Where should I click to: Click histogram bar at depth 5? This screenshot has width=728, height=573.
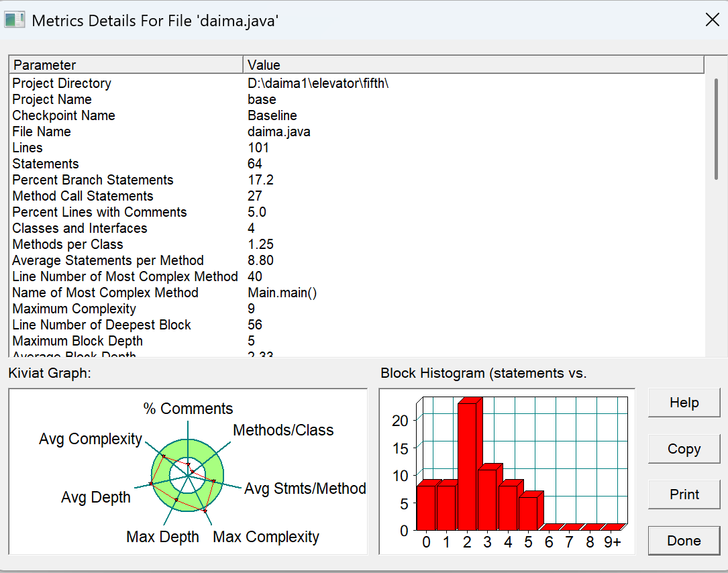point(530,511)
